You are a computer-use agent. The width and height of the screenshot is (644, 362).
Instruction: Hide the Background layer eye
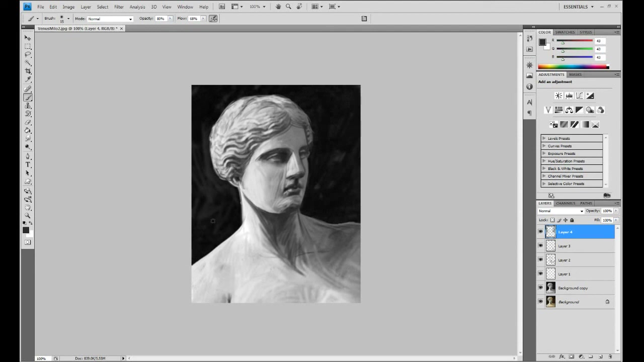click(541, 302)
